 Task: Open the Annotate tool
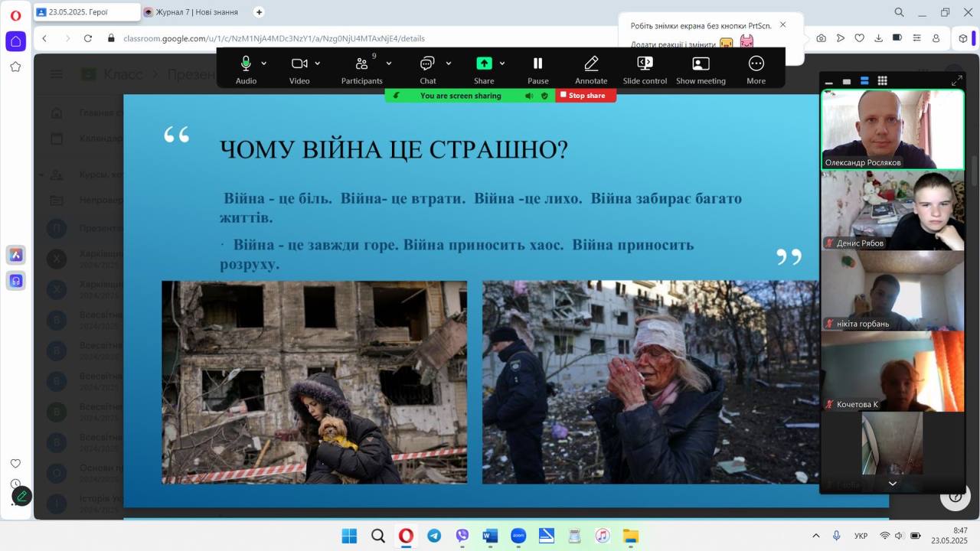(591, 70)
